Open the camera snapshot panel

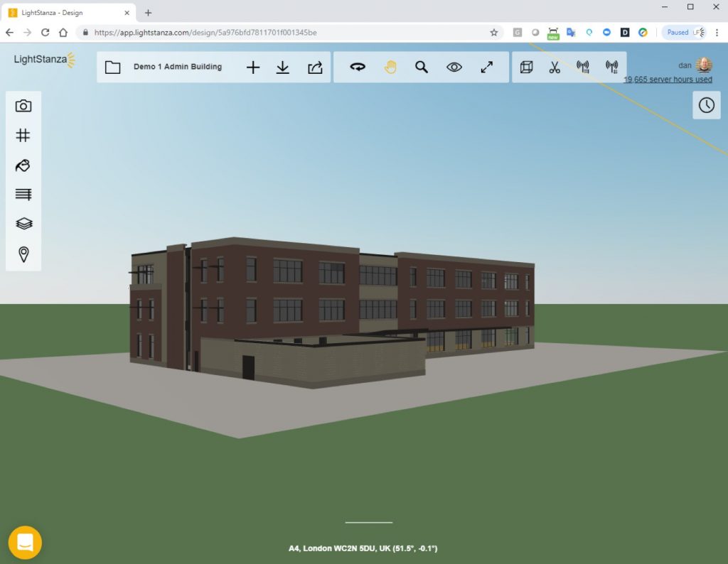(x=23, y=106)
